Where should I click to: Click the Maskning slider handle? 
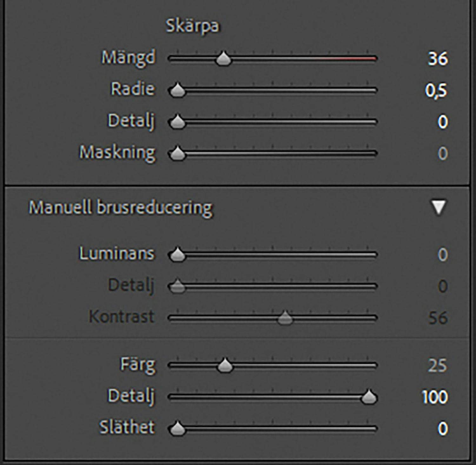(177, 154)
